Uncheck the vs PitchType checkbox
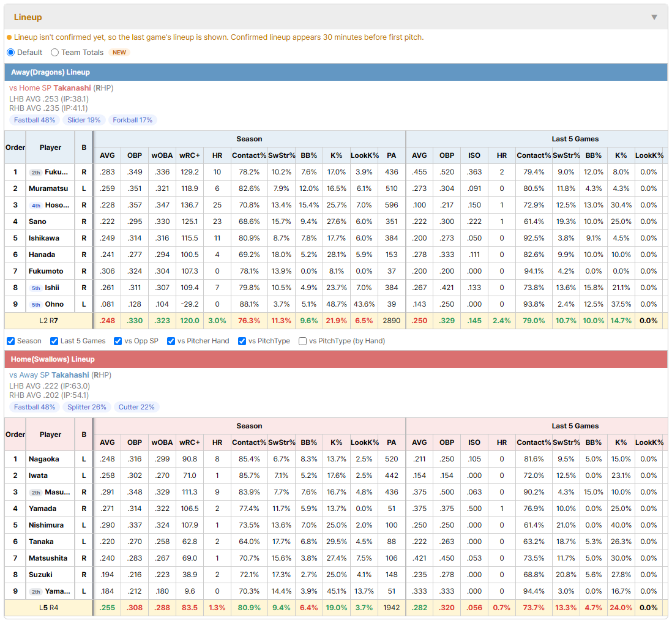The image size is (672, 623). click(x=242, y=341)
